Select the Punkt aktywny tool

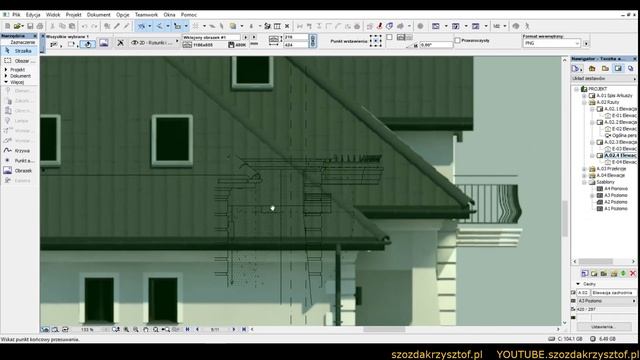pos(19,160)
